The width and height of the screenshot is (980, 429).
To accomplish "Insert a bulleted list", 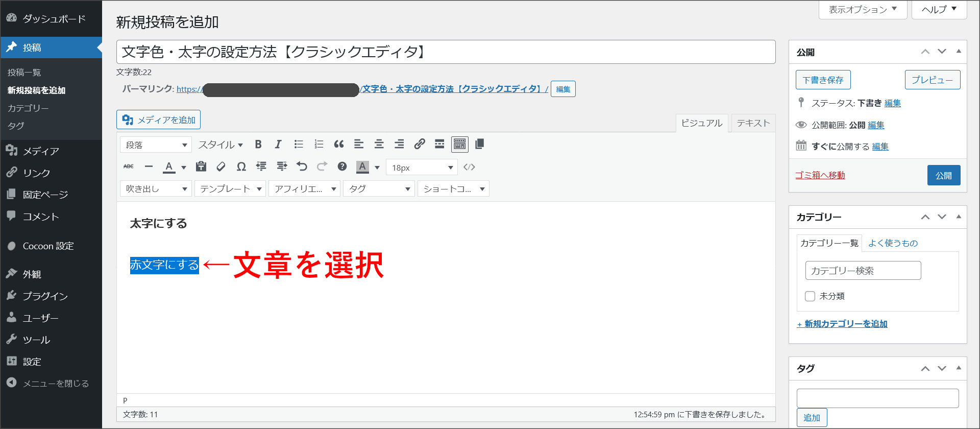I will [299, 145].
